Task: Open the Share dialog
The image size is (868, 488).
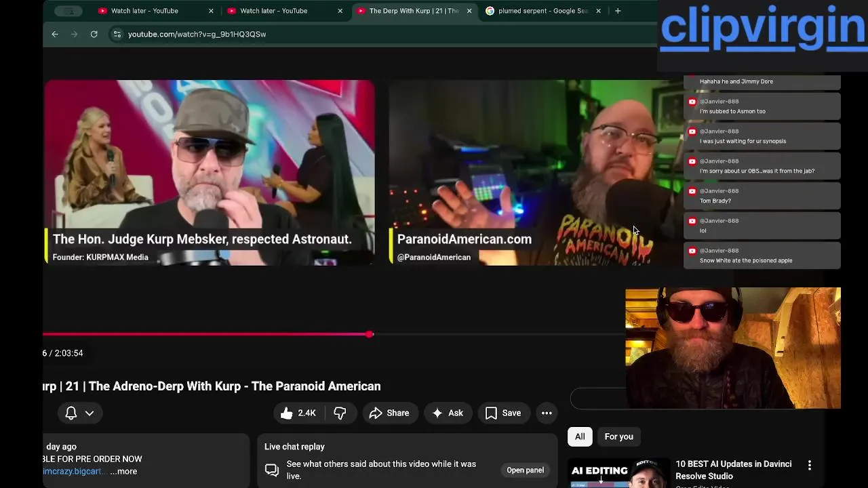Action: tap(389, 413)
